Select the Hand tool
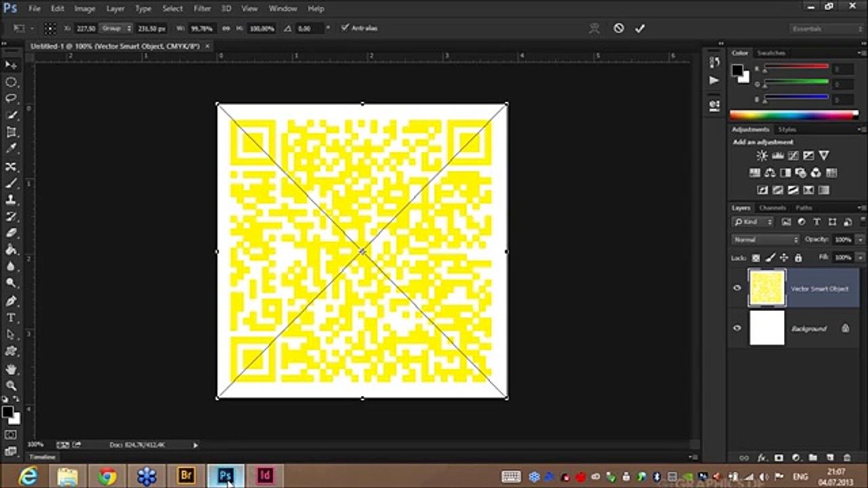Viewport: 868px width, 488px height. click(11, 369)
